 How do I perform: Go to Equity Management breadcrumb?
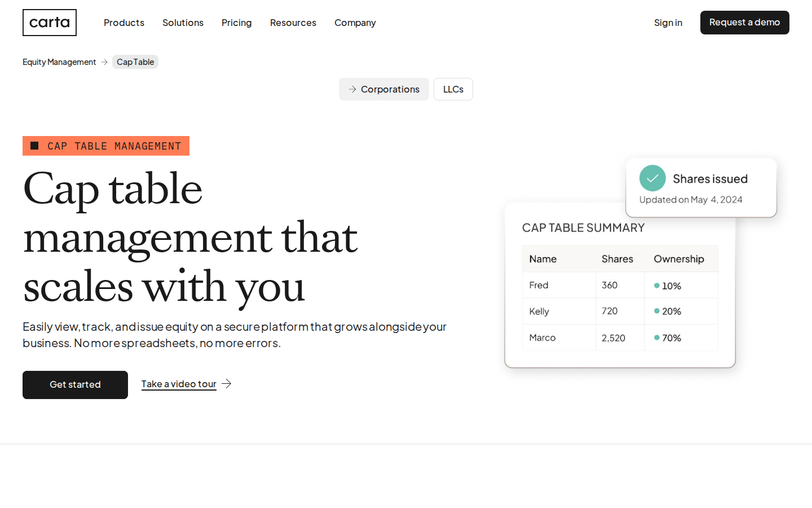click(59, 62)
